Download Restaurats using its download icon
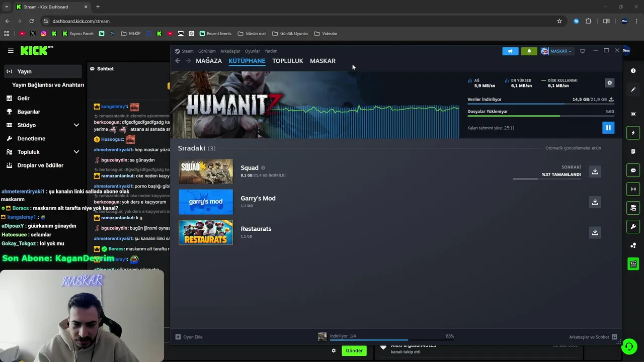 point(595,232)
